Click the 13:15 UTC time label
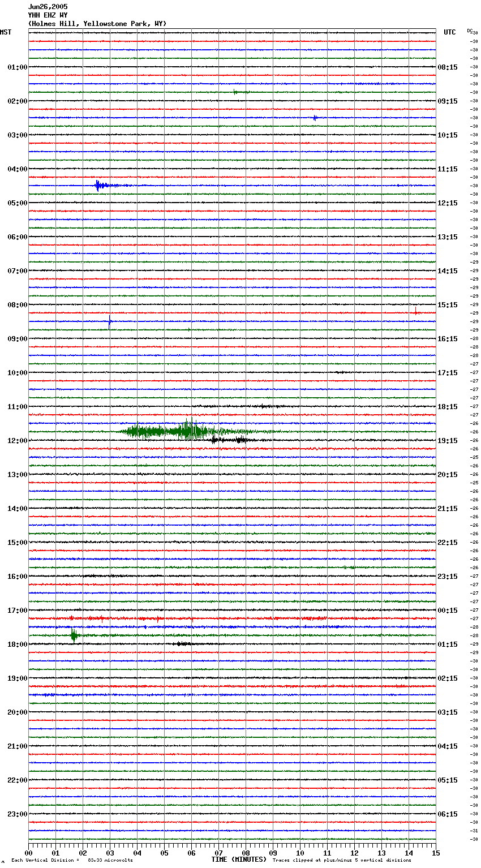This screenshot has height=868, width=481. 448,237
